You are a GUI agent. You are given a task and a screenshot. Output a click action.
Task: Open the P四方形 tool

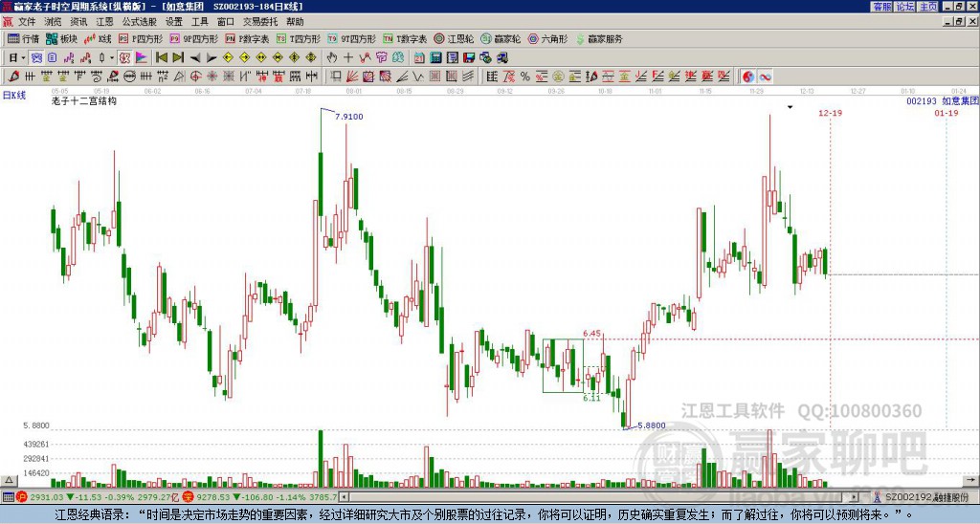click(x=142, y=38)
